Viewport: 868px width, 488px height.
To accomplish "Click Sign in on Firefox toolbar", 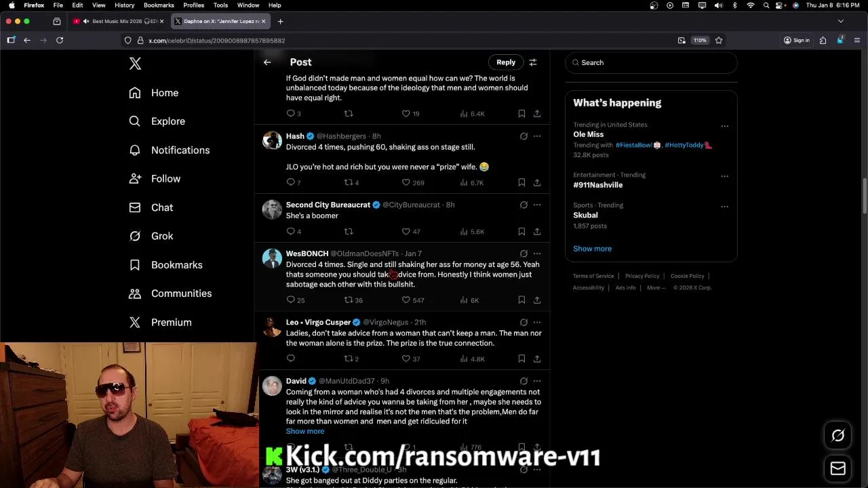I will point(797,40).
